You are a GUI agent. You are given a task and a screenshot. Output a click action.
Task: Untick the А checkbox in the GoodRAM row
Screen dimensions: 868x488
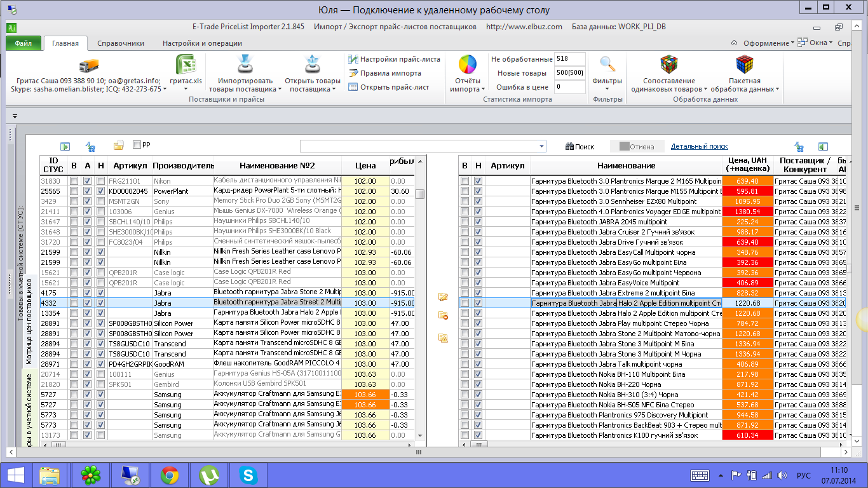(x=87, y=364)
